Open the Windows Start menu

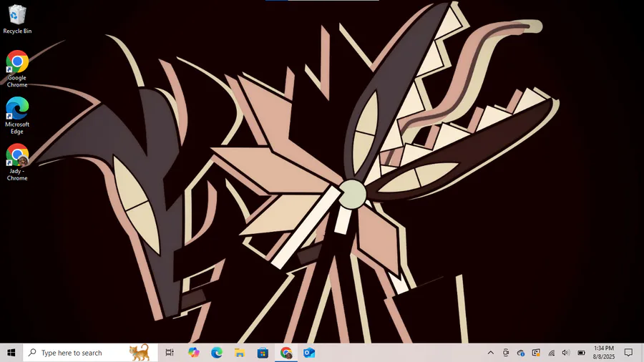(11, 353)
